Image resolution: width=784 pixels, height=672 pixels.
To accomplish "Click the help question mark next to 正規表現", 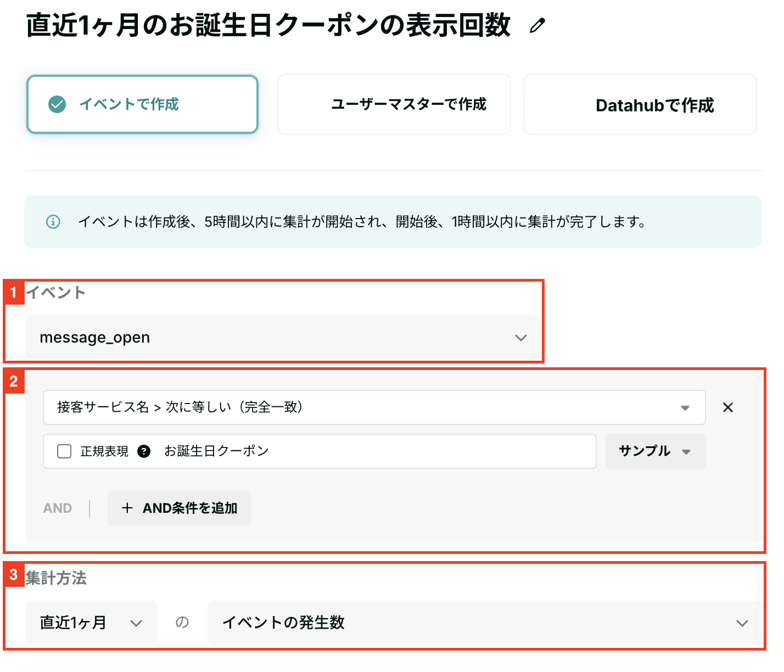I will [144, 451].
